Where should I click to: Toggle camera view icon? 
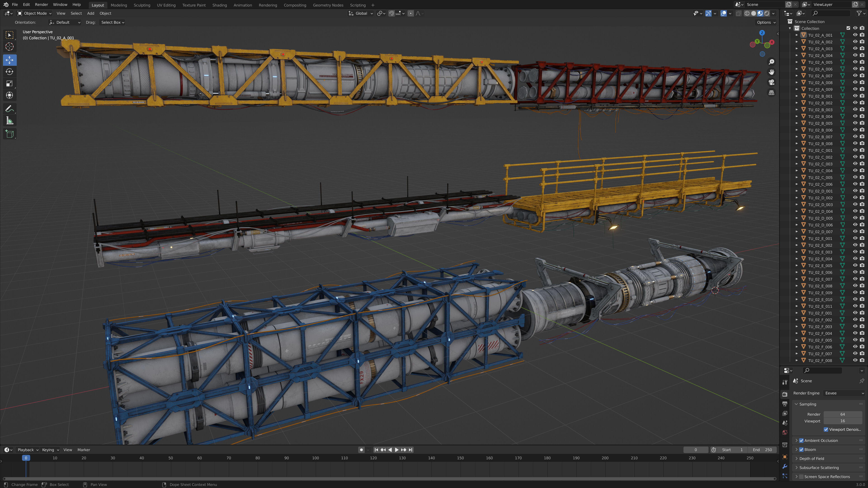tap(771, 82)
